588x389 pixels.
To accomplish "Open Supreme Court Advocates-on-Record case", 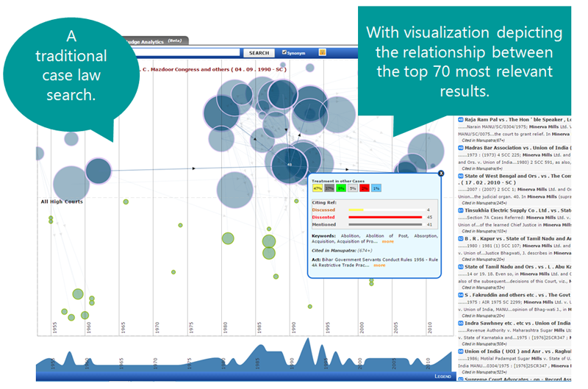I will pyautogui.click(x=518, y=379).
